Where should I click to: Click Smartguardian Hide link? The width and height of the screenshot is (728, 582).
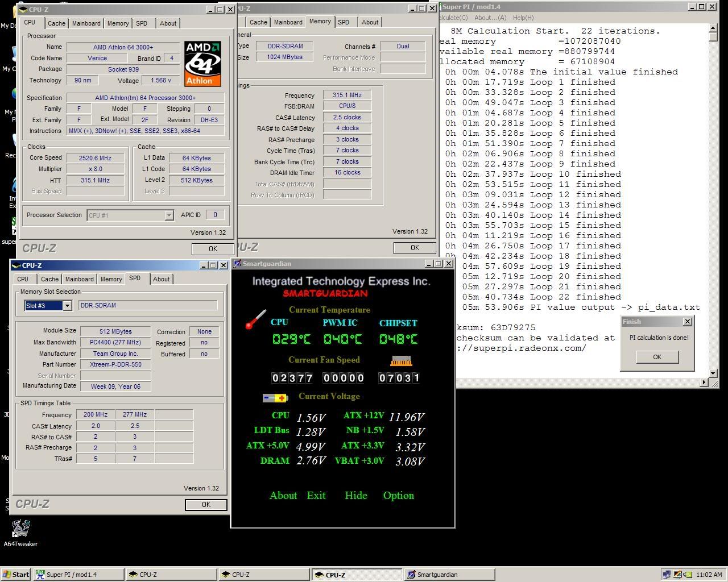355,496
